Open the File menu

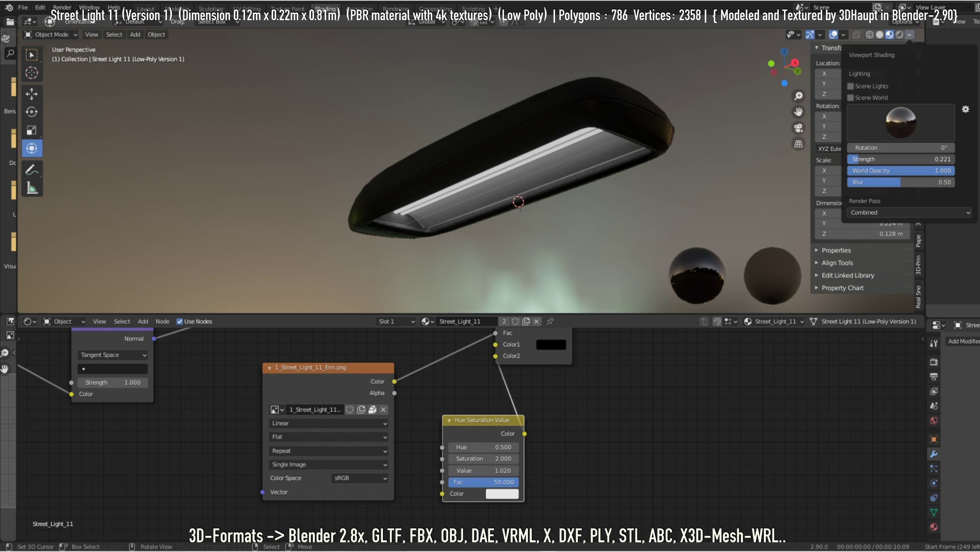(x=23, y=7)
